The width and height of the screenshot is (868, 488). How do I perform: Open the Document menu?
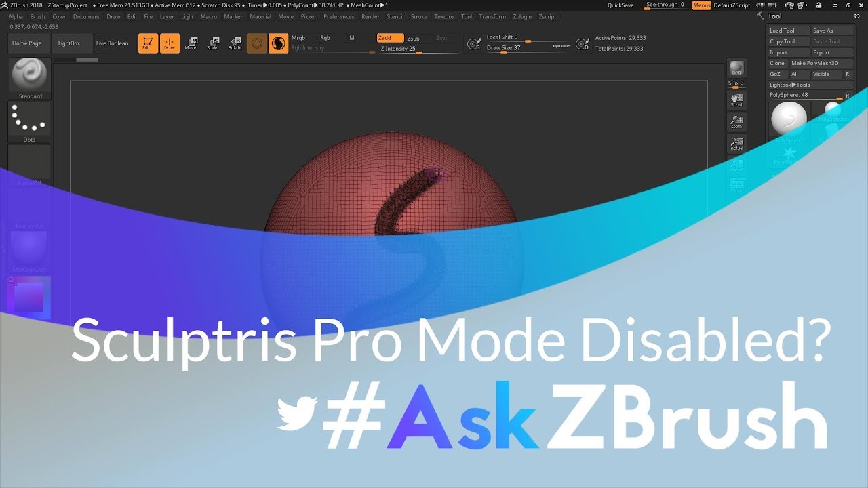[x=86, y=16]
